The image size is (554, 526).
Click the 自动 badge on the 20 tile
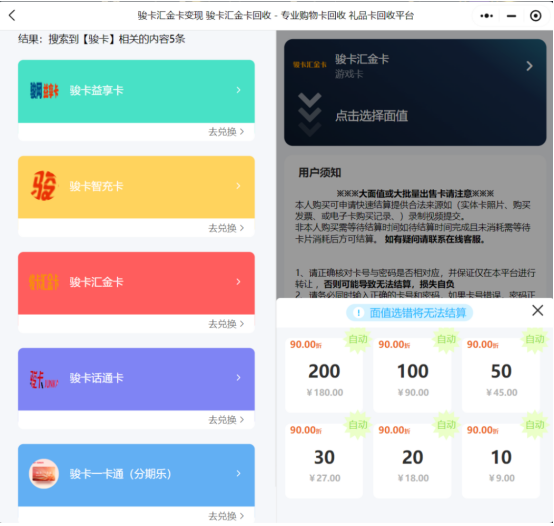[x=447, y=425]
